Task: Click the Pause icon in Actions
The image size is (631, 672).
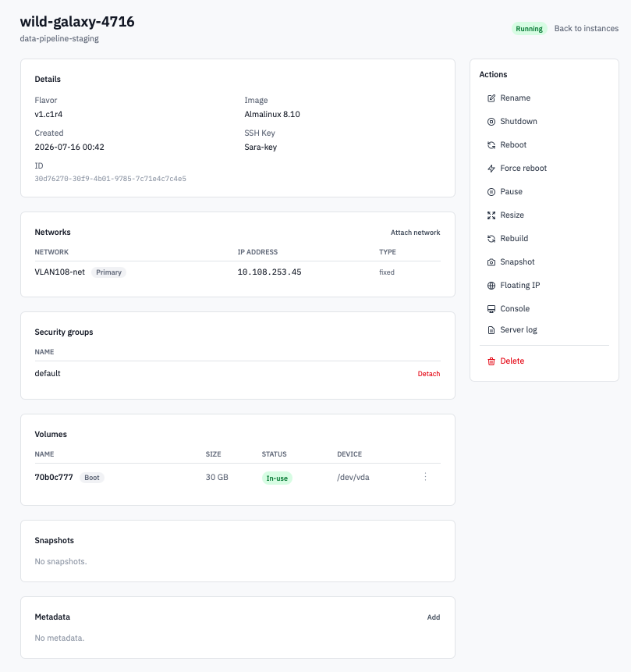Action: 491,192
